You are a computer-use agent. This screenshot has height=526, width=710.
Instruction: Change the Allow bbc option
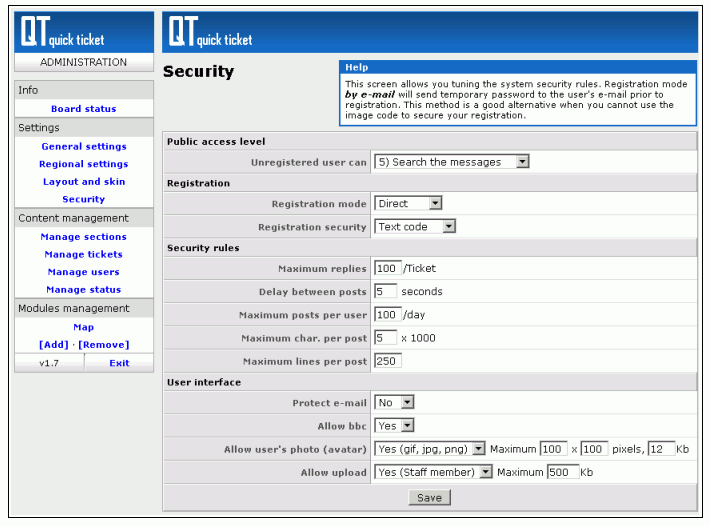coord(394,426)
